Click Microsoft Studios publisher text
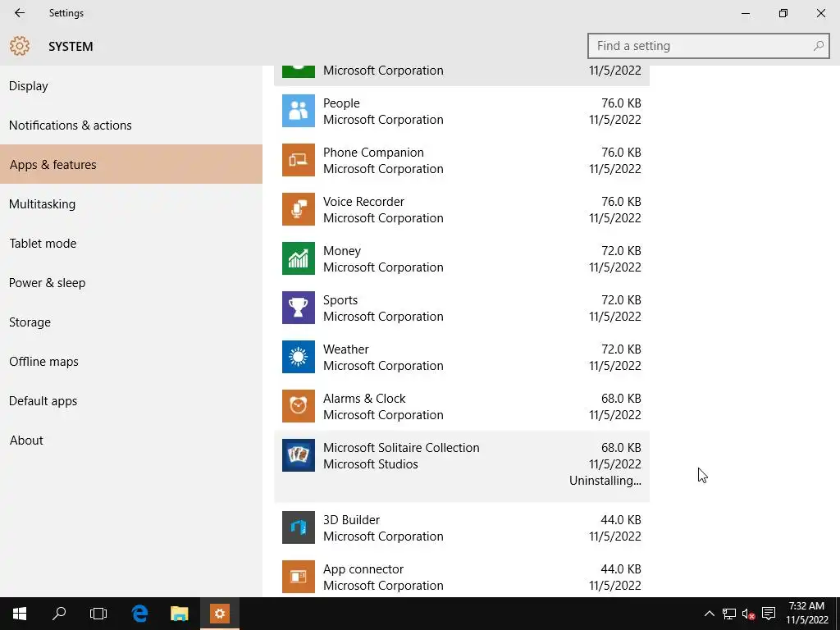840x630 pixels. [371, 464]
